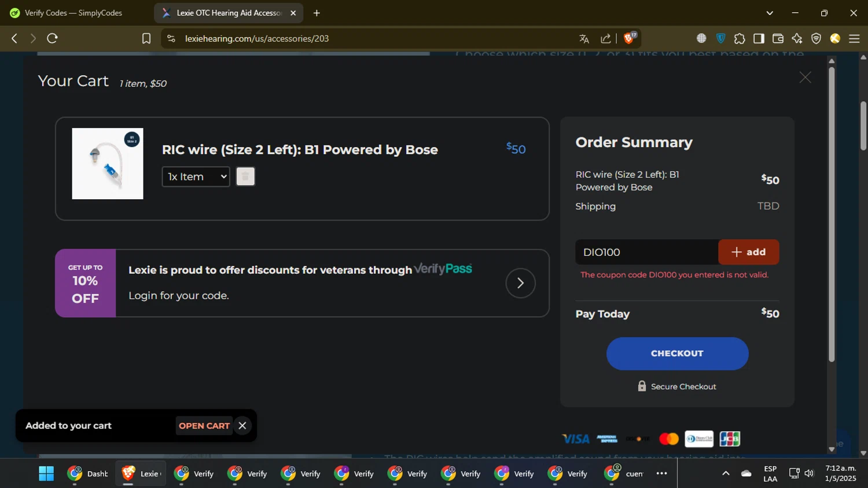Click the RIC wire product thumbnail

click(x=108, y=164)
